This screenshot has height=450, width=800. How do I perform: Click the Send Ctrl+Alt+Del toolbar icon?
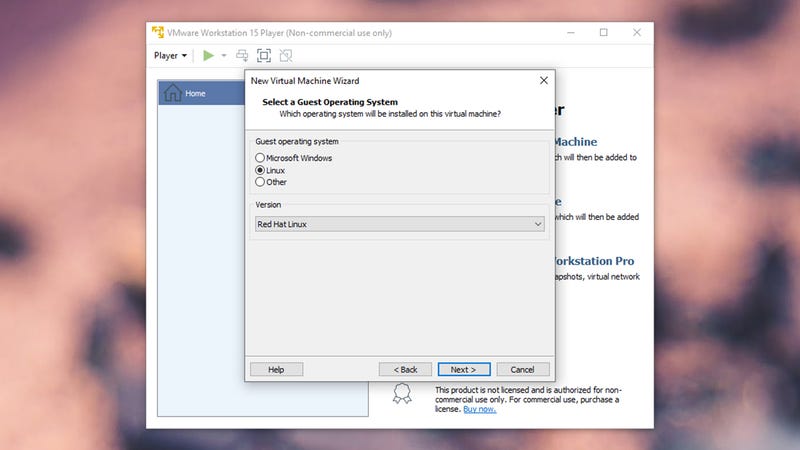coord(242,56)
